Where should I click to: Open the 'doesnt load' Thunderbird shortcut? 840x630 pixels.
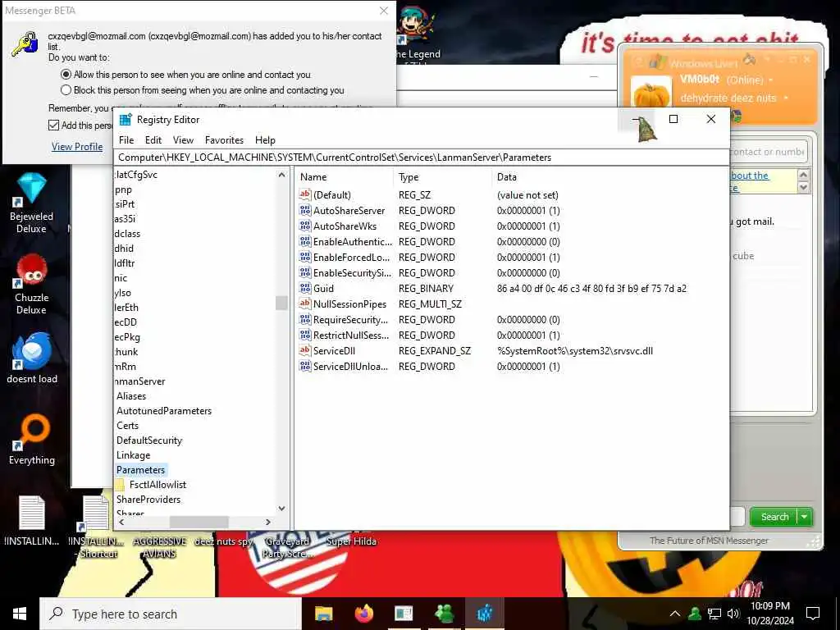point(32,358)
